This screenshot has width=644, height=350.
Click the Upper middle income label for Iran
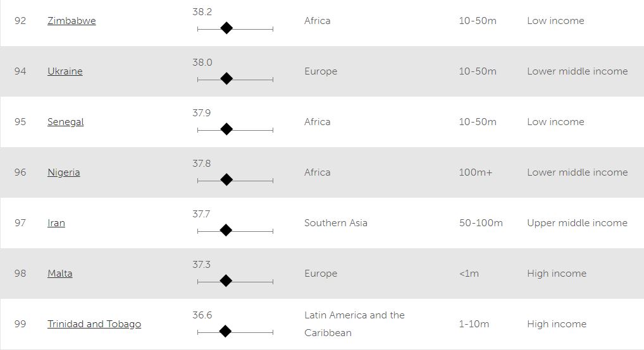click(577, 223)
